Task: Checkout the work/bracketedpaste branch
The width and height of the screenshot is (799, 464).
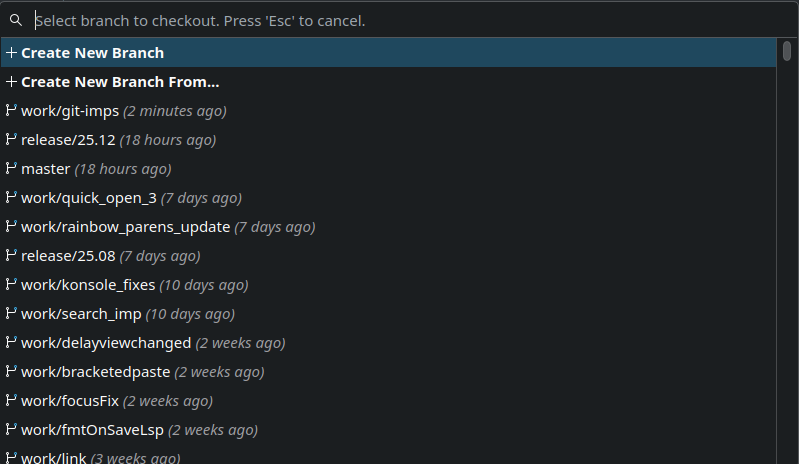Action: click(95, 372)
